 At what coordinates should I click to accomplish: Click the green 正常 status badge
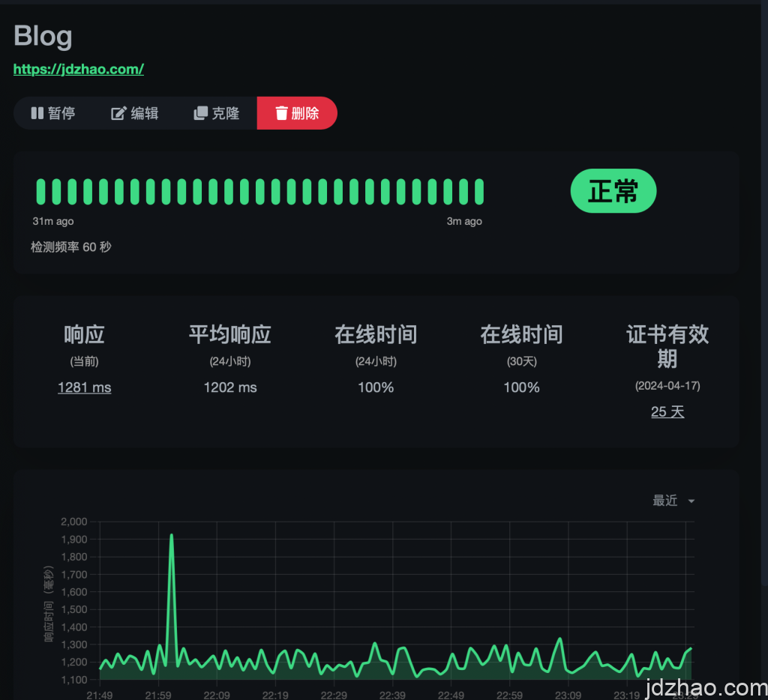tap(613, 191)
